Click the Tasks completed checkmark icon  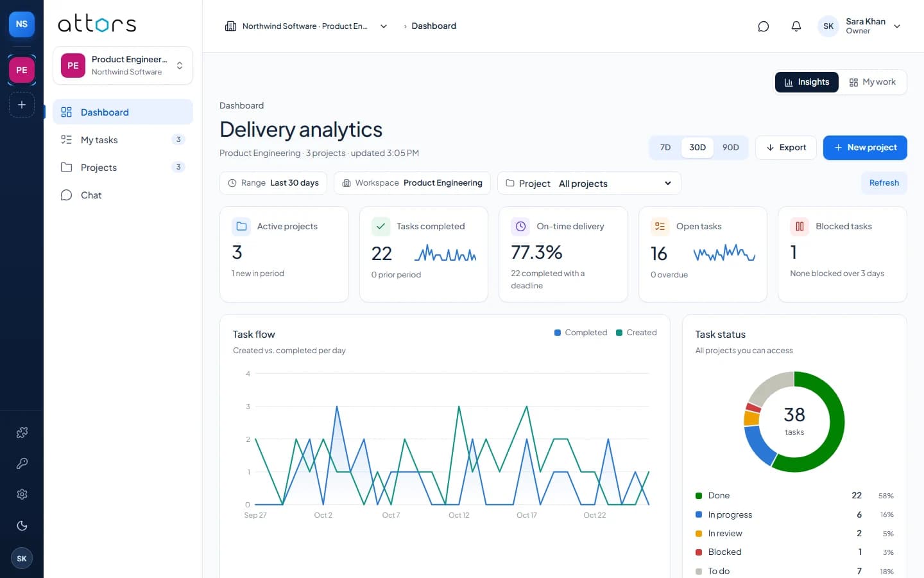point(381,226)
